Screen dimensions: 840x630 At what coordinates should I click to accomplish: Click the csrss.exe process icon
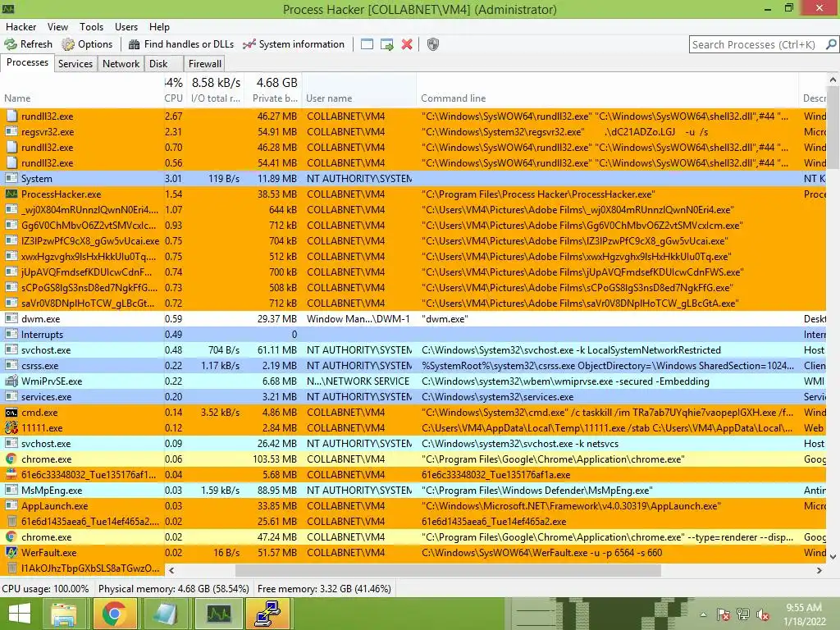coord(11,365)
